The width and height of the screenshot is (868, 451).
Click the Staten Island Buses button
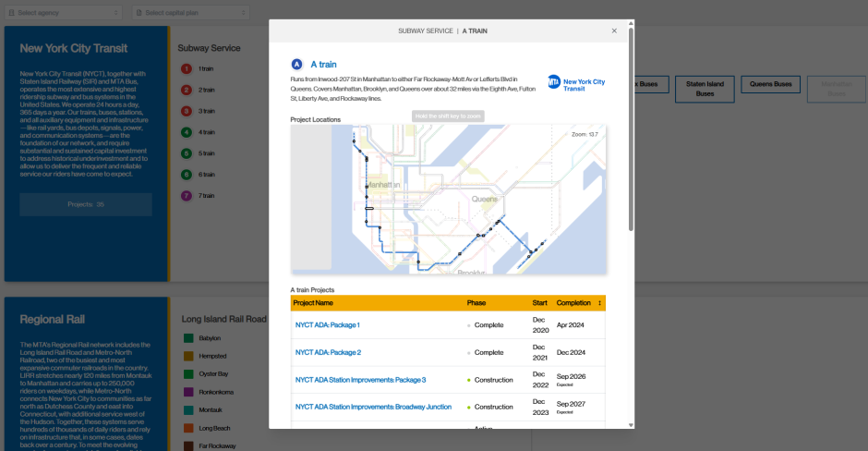[705, 90]
